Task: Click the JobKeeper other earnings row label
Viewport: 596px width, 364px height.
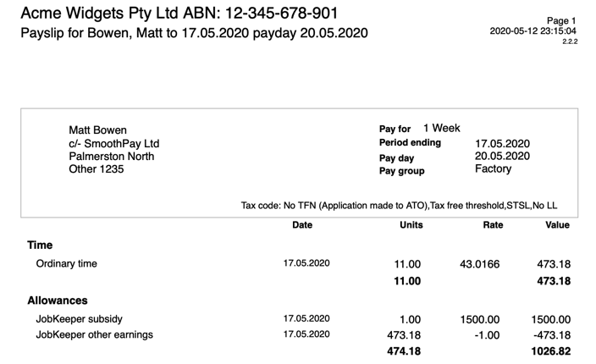Action: pos(95,334)
